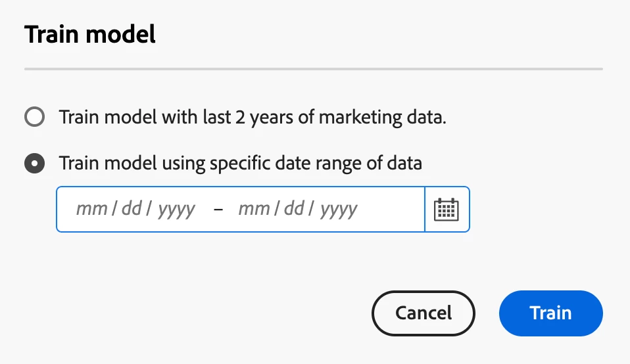
Task: Click the end date year field
Action: [x=339, y=210]
